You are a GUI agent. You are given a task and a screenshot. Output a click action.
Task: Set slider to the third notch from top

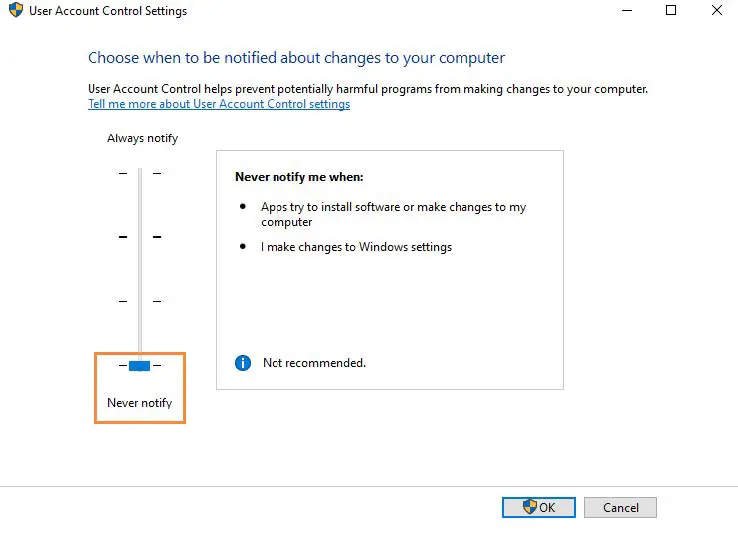point(140,301)
